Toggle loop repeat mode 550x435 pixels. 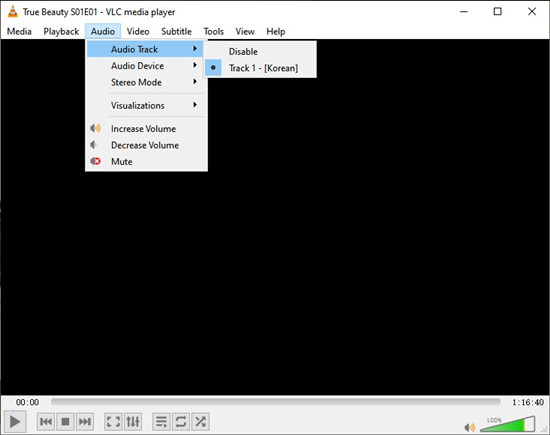181,421
